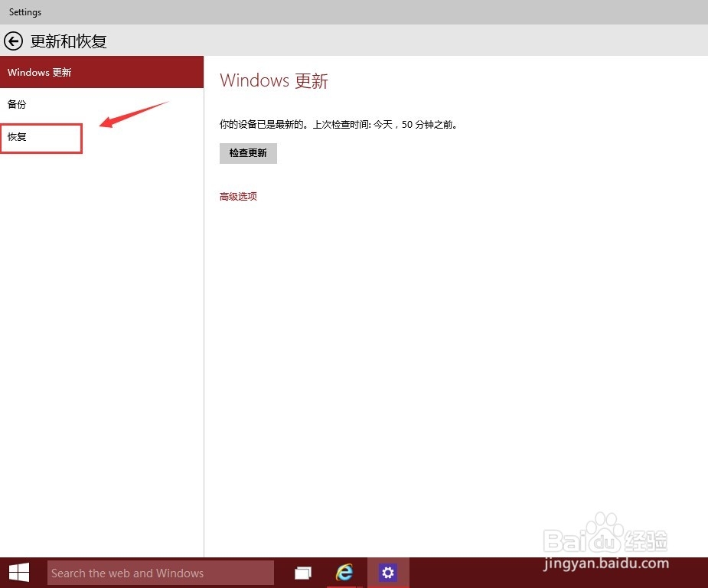Click the Settings window title
Screen dimensions: 708x588
pyautogui.click(x=24, y=12)
